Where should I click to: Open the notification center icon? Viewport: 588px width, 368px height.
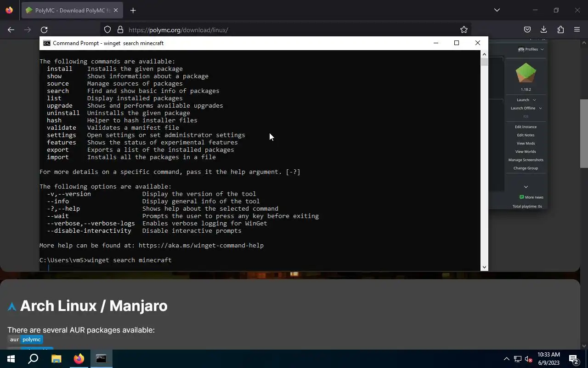click(x=573, y=359)
